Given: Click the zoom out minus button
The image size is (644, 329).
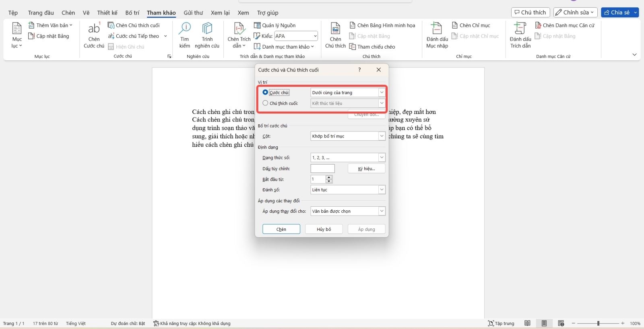Looking at the screenshot, I should 574,323.
